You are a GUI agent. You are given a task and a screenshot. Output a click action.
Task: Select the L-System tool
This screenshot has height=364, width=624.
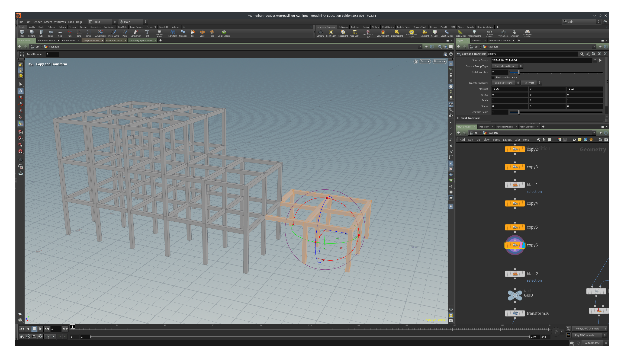point(173,33)
